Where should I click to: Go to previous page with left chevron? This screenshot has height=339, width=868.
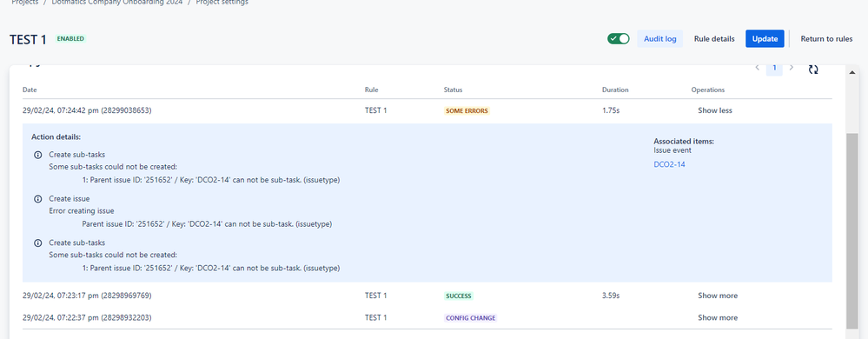(x=758, y=68)
